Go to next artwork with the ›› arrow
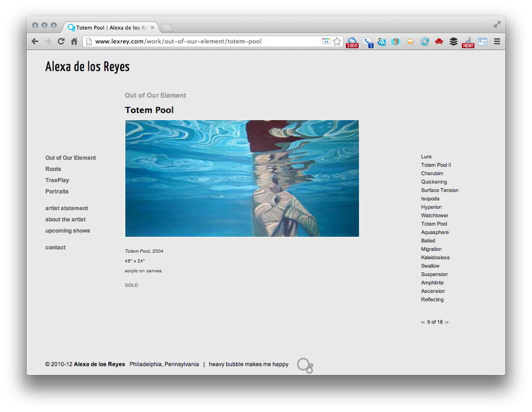Viewport: 532px width, 412px height. pyautogui.click(x=447, y=322)
